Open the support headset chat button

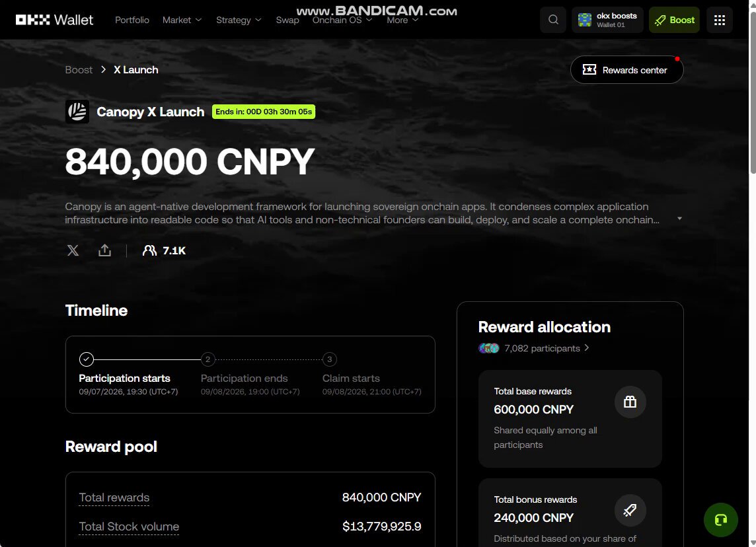tap(721, 520)
